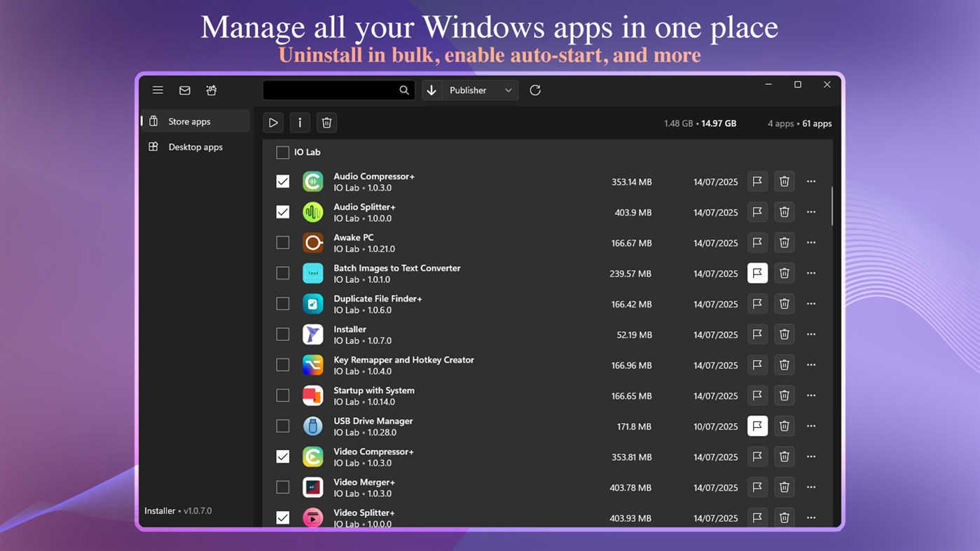
Task: Check the checkbox for Awake PC
Action: click(x=282, y=242)
